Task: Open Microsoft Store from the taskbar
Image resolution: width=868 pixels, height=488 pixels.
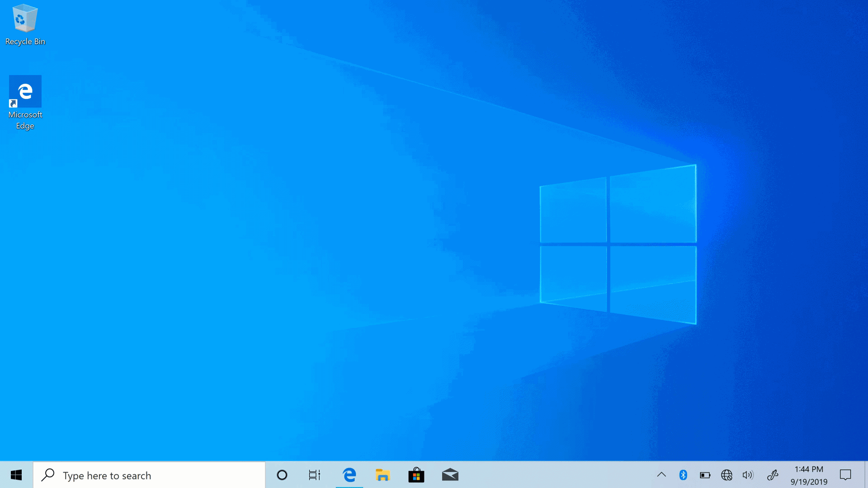Action: click(416, 475)
